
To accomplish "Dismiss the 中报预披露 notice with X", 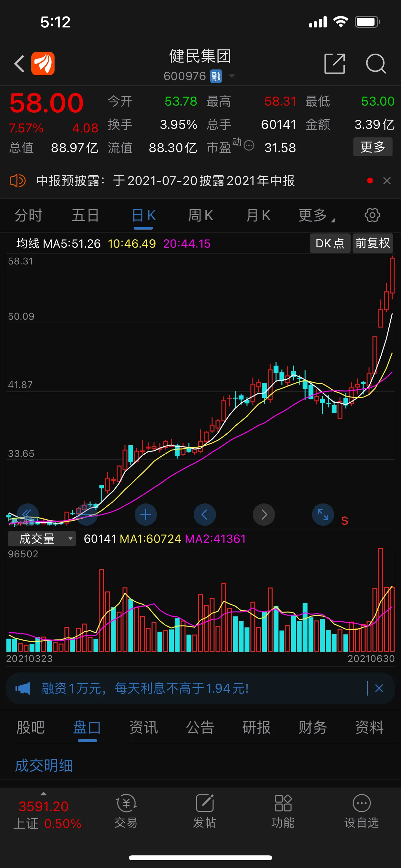I will [x=387, y=181].
